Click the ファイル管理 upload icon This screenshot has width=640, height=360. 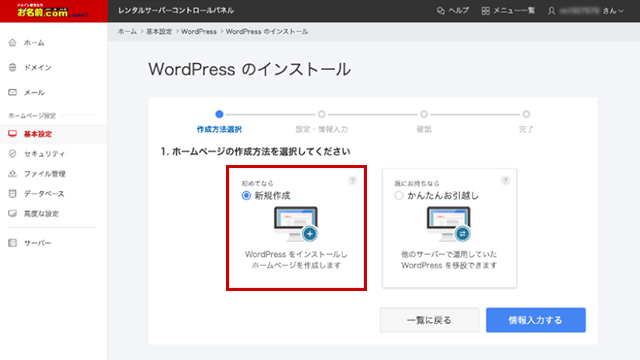point(13,173)
